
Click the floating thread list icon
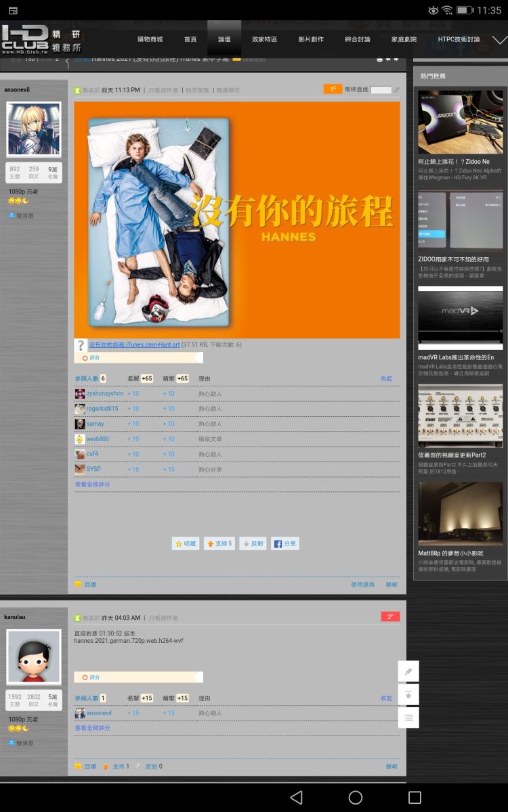pos(408,717)
